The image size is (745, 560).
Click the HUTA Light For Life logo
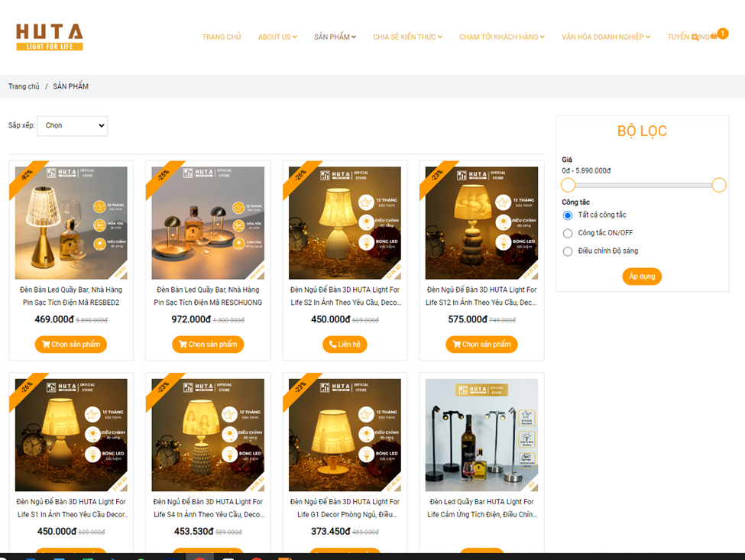click(x=50, y=37)
